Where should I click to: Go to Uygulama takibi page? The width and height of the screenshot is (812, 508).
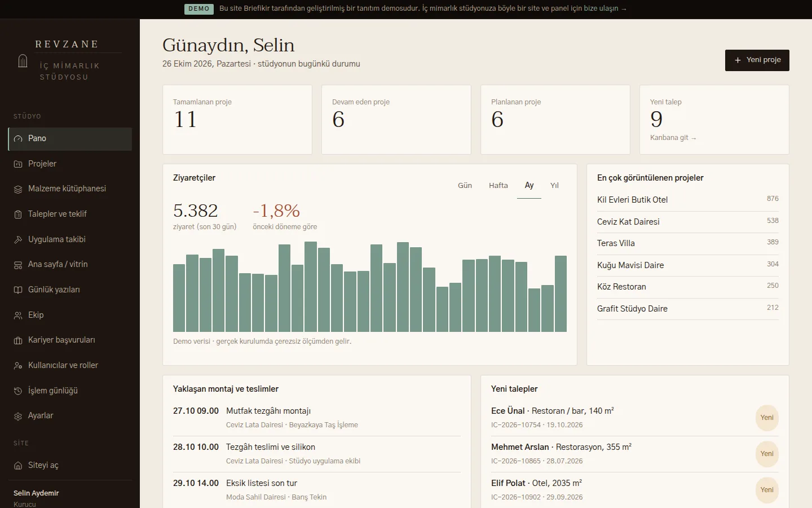[x=70, y=240]
